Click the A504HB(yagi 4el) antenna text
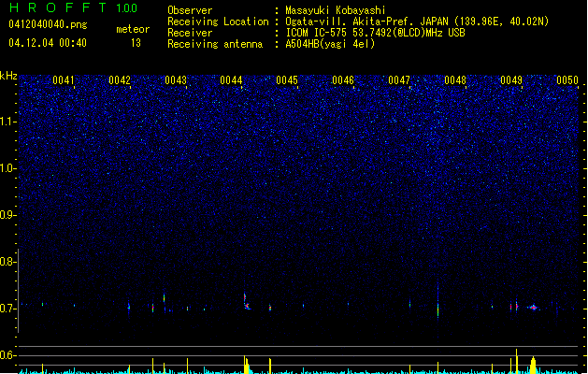 pyautogui.click(x=330, y=44)
